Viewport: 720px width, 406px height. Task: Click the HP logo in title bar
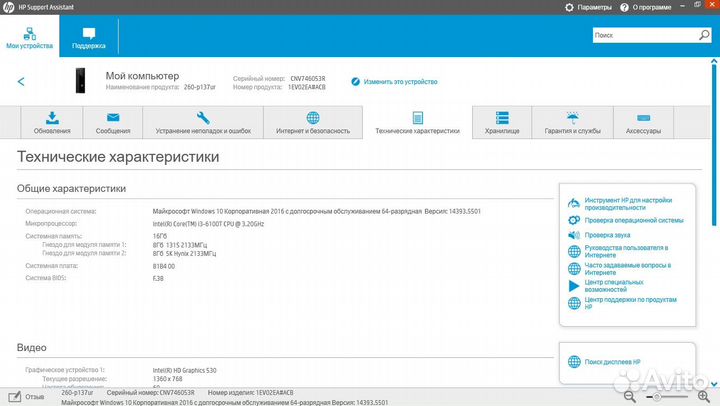[8, 7]
